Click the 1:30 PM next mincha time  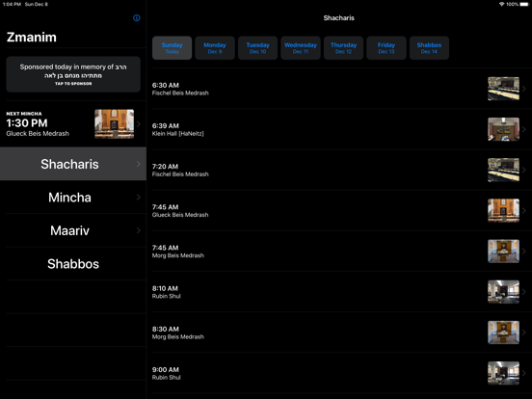(x=27, y=122)
